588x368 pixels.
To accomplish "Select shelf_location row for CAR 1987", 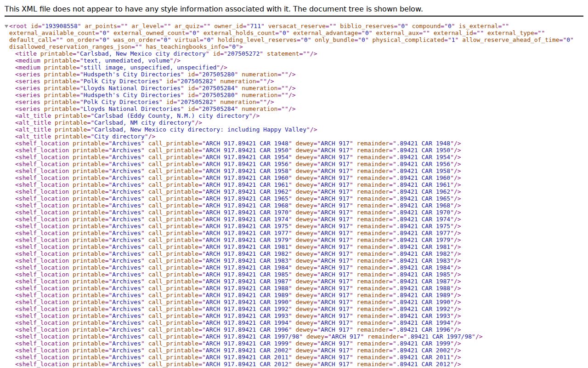I will [x=238, y=282].
